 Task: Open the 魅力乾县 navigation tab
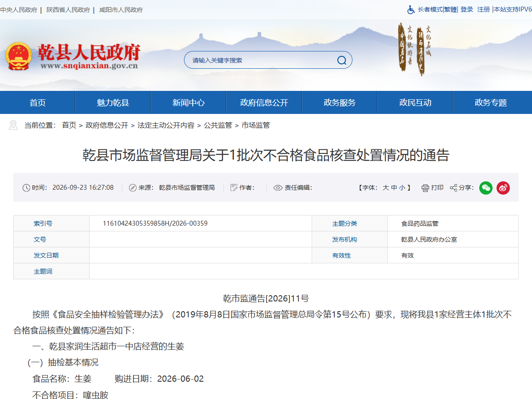[x=113, y=102]
